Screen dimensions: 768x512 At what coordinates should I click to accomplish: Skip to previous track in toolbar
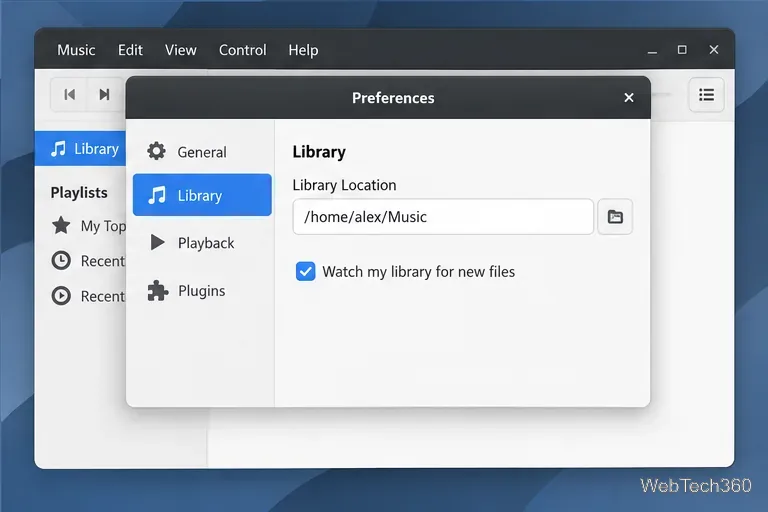tap(69, 95)
